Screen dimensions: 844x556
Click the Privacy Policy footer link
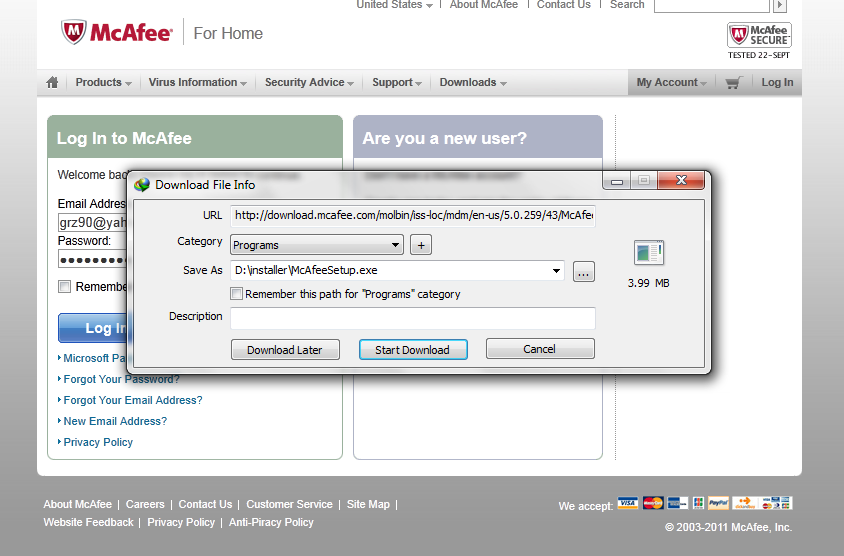point(181,522)
